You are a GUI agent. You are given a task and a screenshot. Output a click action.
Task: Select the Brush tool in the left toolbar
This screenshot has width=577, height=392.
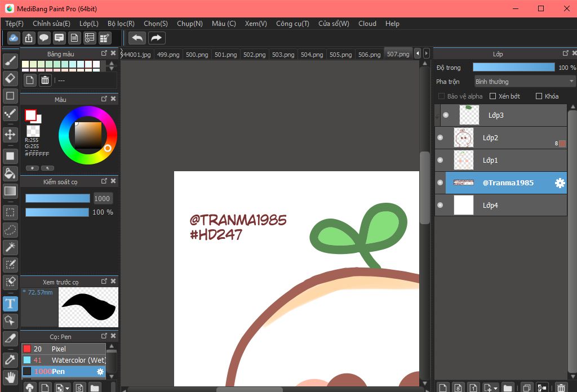click(10, 61)
